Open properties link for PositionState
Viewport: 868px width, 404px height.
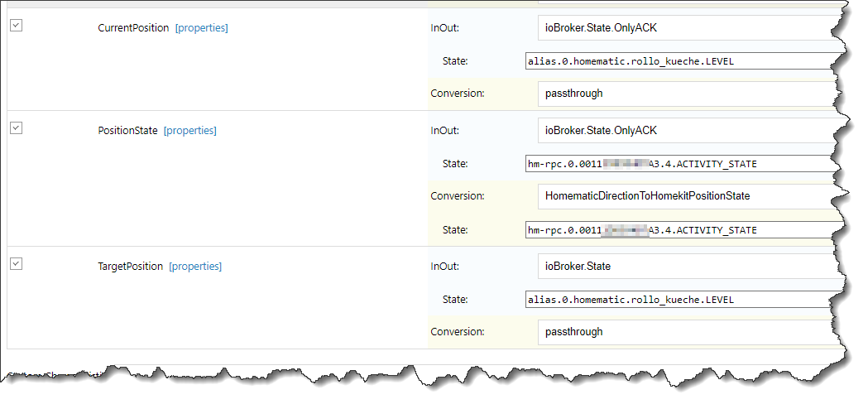(x=189, y=131)
